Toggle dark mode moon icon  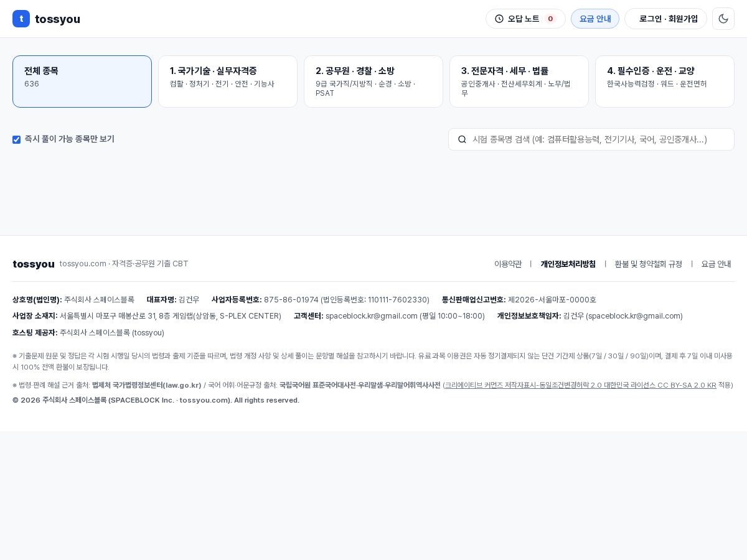click(723, 19)
